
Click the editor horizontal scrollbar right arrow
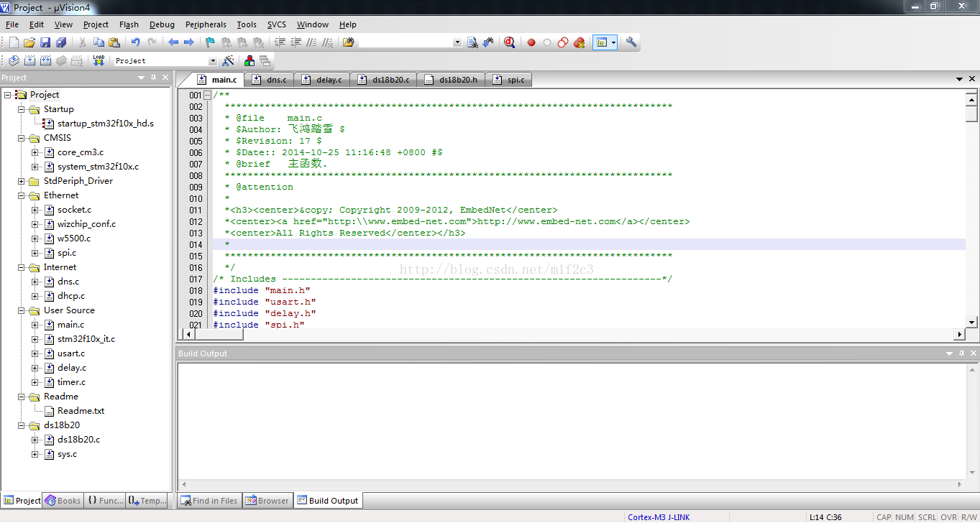click(959, 334)
